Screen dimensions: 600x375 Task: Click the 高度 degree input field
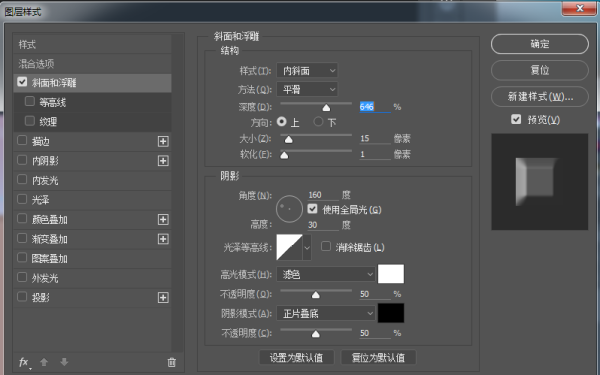coord(323,225)
